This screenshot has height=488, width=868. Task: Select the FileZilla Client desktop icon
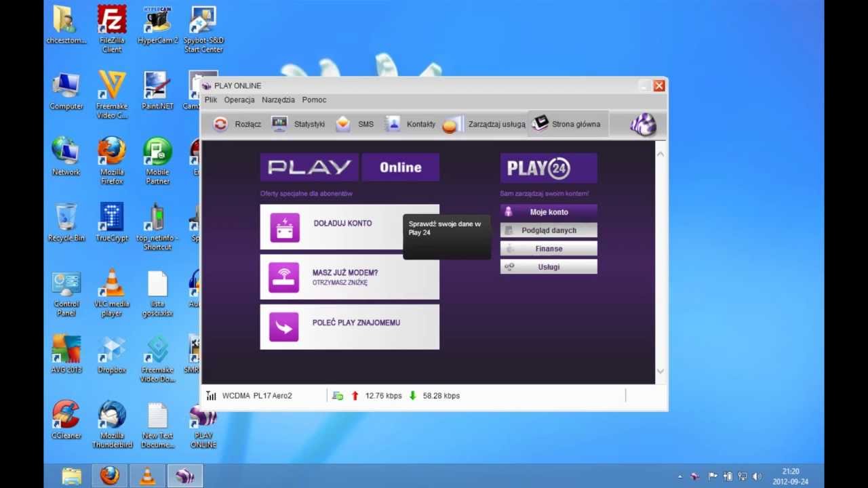click(112, 29)
